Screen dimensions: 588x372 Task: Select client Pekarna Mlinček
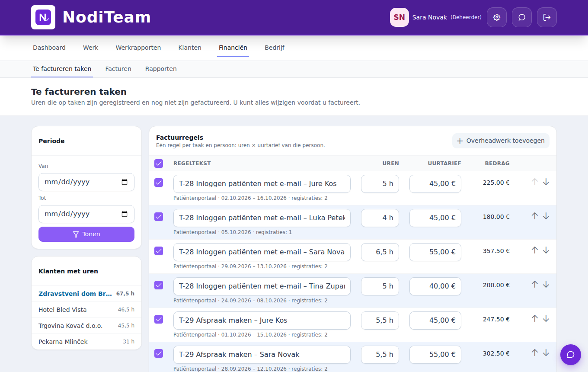(86, 342)
